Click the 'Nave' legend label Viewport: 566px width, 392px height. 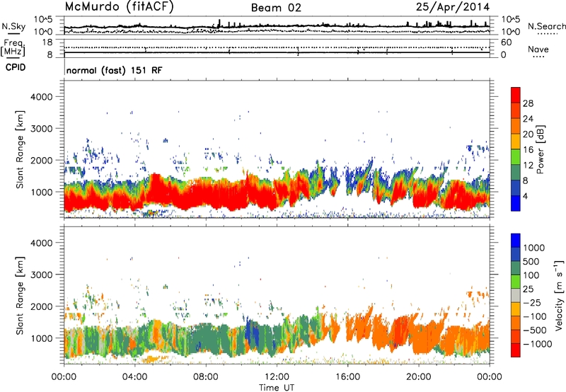pos(538,50)
